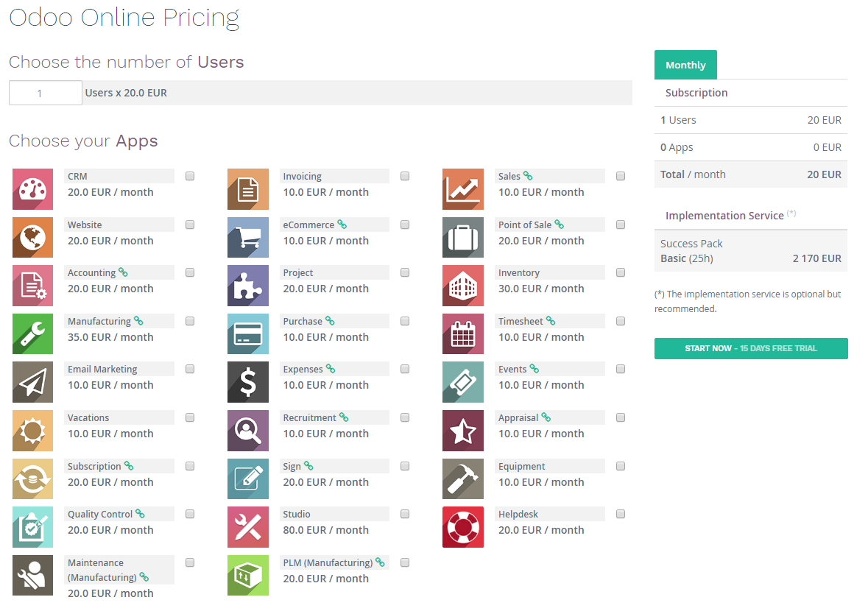
Task: Click the Recruitment app label
Action: 309,418
